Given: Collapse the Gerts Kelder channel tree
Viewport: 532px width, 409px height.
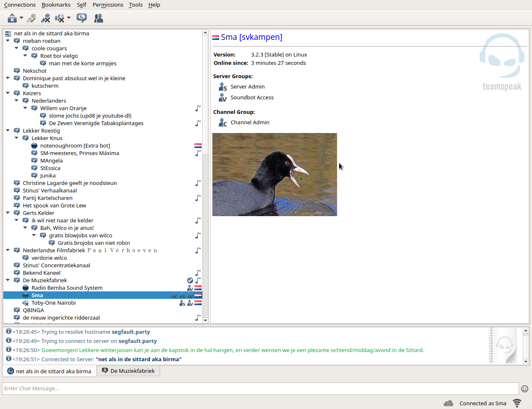Looking at the screenshot, I should (x=8, y=213).
